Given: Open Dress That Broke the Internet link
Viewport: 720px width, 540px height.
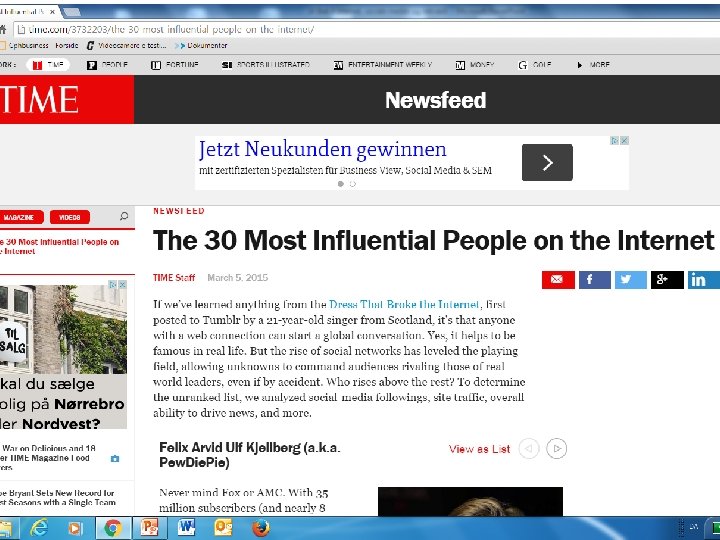Looking at the screenshot, I should pyautogui.click(x=404, y=304).
